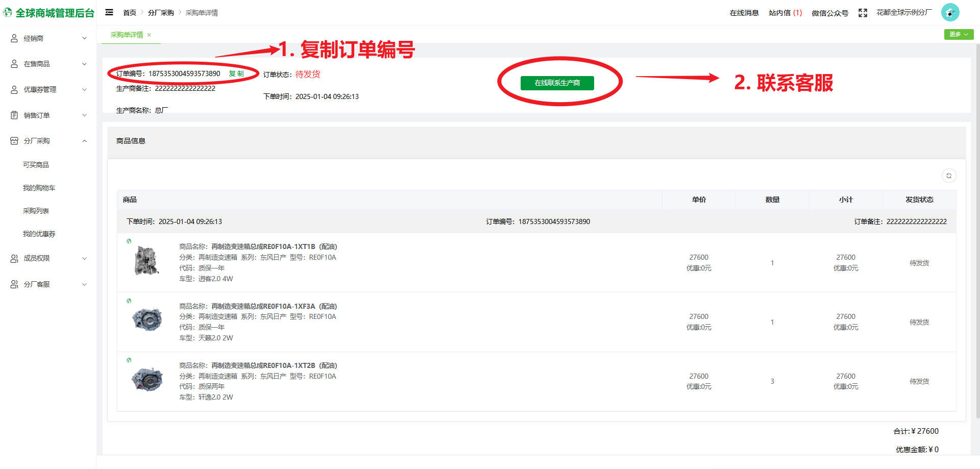
Task: Expand the 在售商品 menu
Action: pos(48,64)
